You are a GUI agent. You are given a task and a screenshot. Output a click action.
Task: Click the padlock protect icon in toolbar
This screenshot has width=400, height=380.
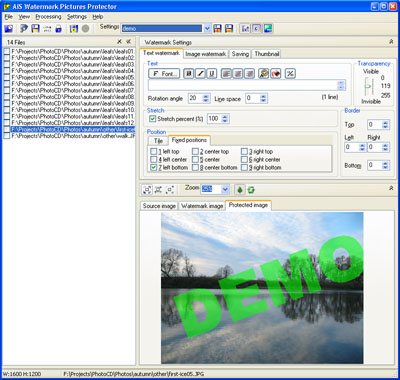click(x=59, y=29)
